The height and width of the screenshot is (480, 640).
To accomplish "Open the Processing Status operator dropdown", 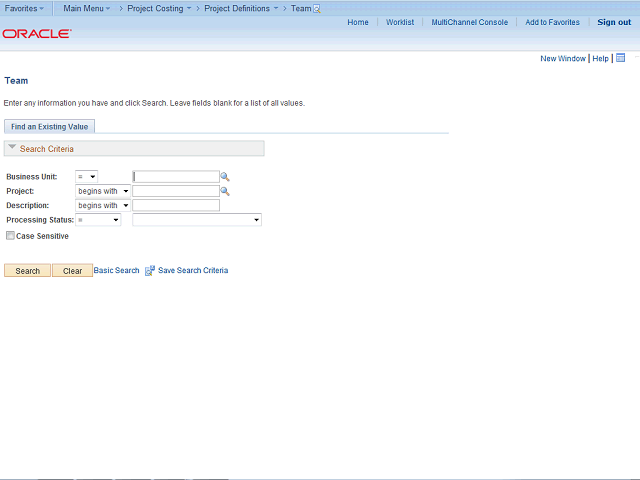I will point(98,220).
